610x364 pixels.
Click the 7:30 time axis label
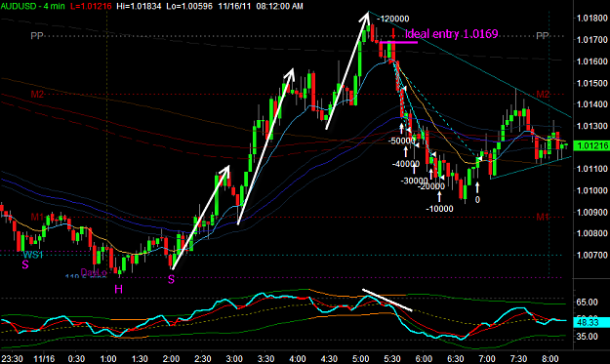[x=518, y=358]
